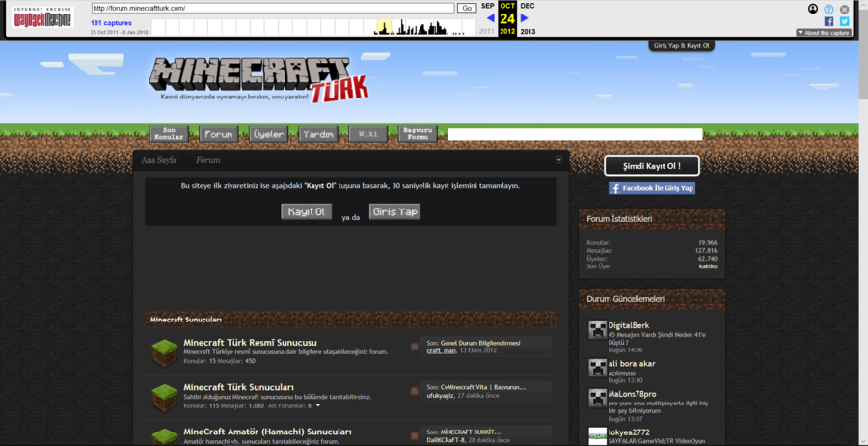Go to previous capture month arrow
868x446 pixels.
tap(490, 17)
